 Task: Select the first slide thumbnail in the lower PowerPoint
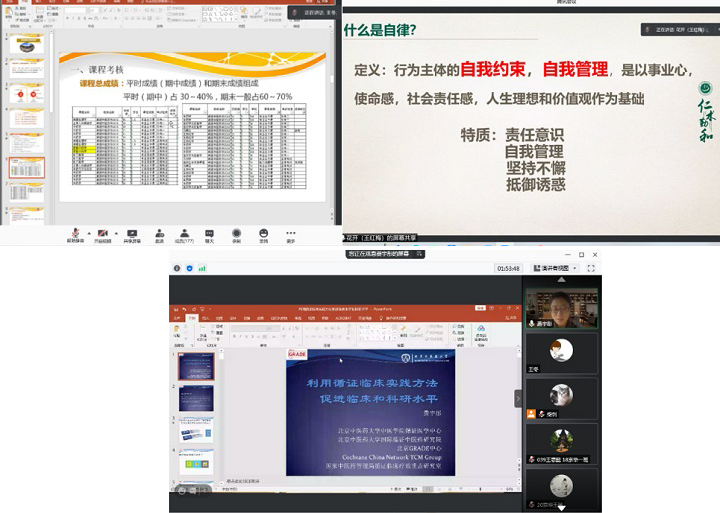tap(195, 367)
